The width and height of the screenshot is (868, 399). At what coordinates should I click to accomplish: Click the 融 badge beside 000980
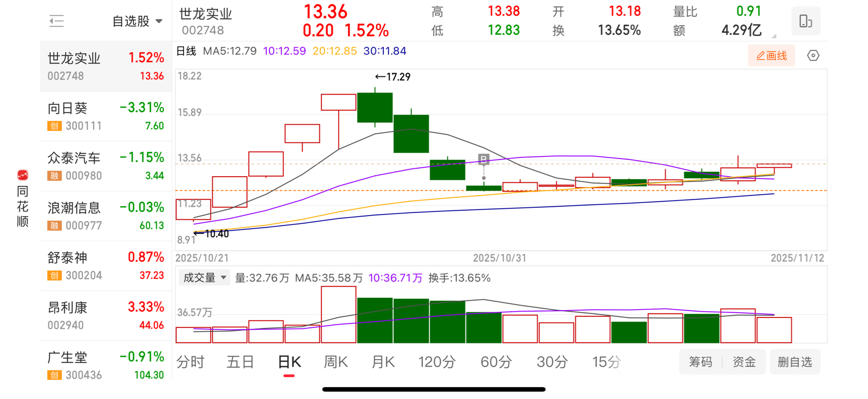(x=55, y=176)
